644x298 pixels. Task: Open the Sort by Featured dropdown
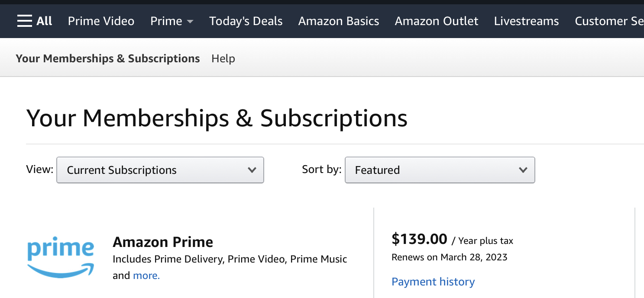pos(440,170)
